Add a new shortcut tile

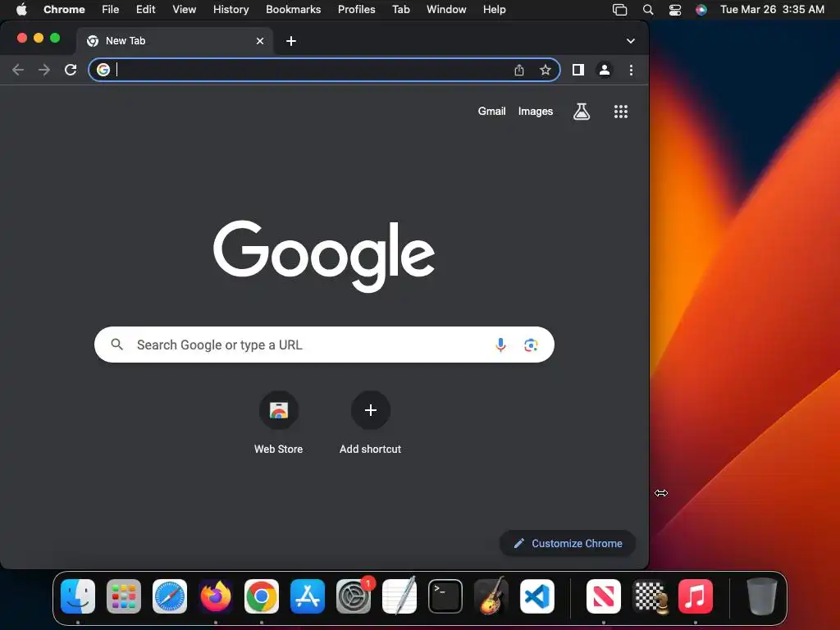(370, 422)
